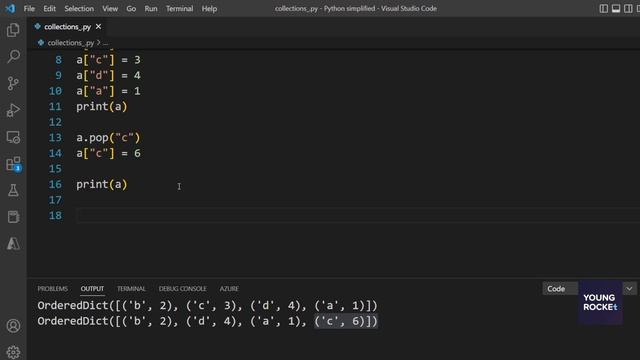Close the collections_.py tab
This screenshot has height=360, width=640.
click(98, 27)
